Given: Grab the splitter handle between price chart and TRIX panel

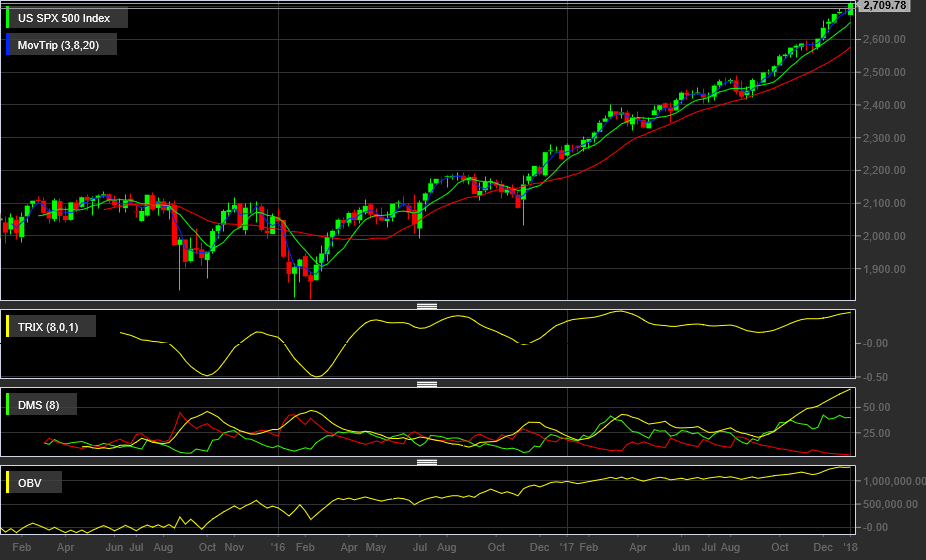Looking at the screenshot, I should [x=427, y=306].
